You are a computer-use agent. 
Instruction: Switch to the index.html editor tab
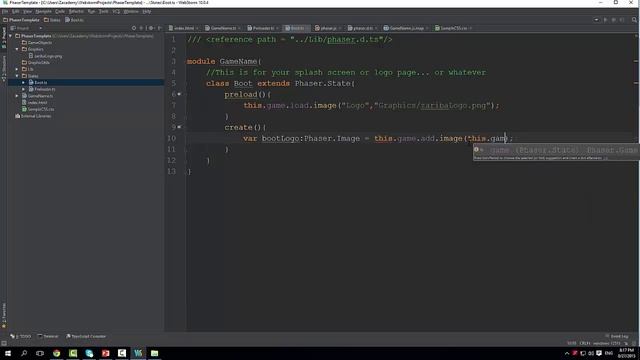[x=184, y=28]
